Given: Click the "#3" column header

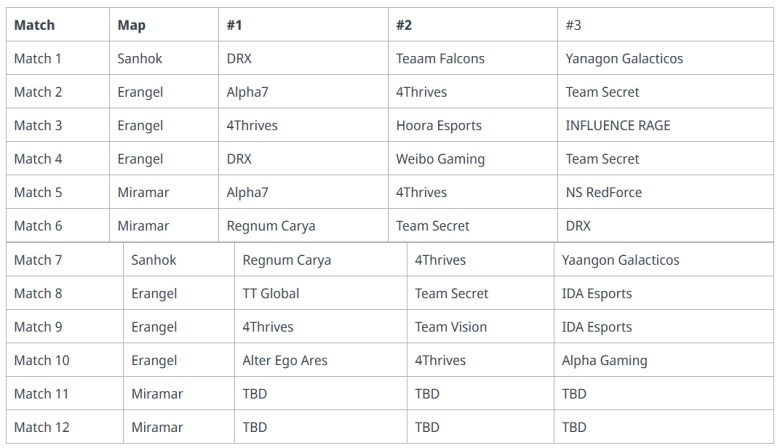Looking at the screenshot, I should pos(574,25).
